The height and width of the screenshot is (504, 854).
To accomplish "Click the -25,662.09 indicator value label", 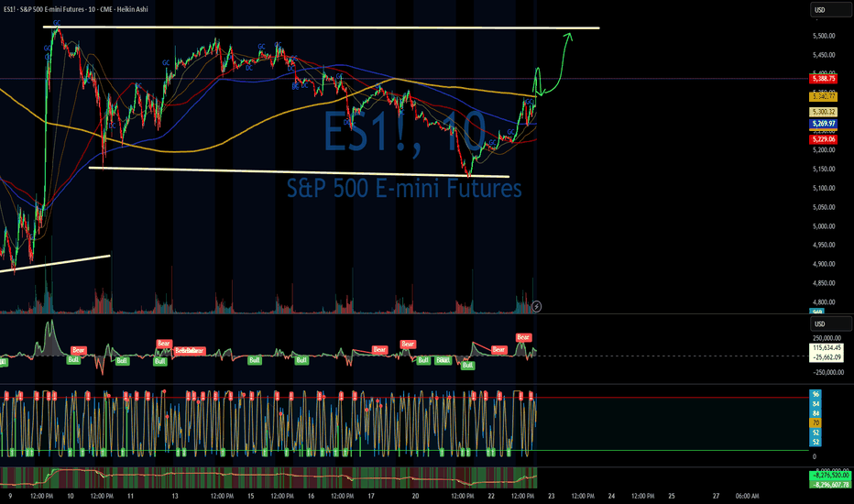I will point(827,357).
